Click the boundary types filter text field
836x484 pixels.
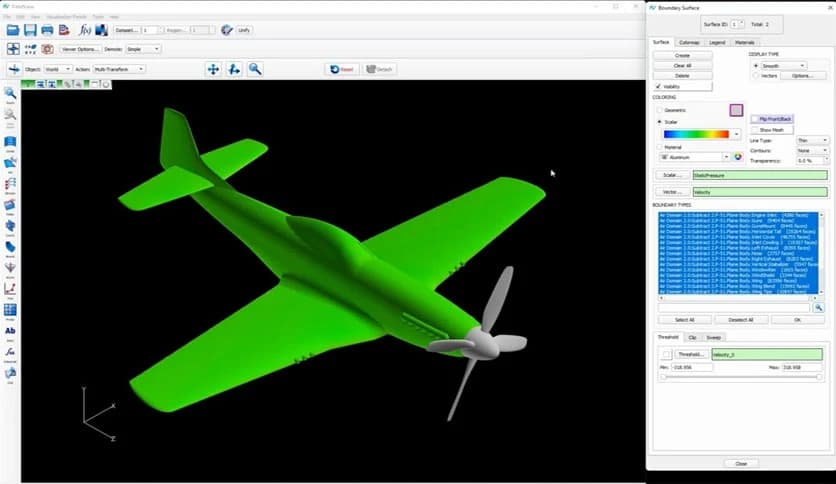coord(734,308)
